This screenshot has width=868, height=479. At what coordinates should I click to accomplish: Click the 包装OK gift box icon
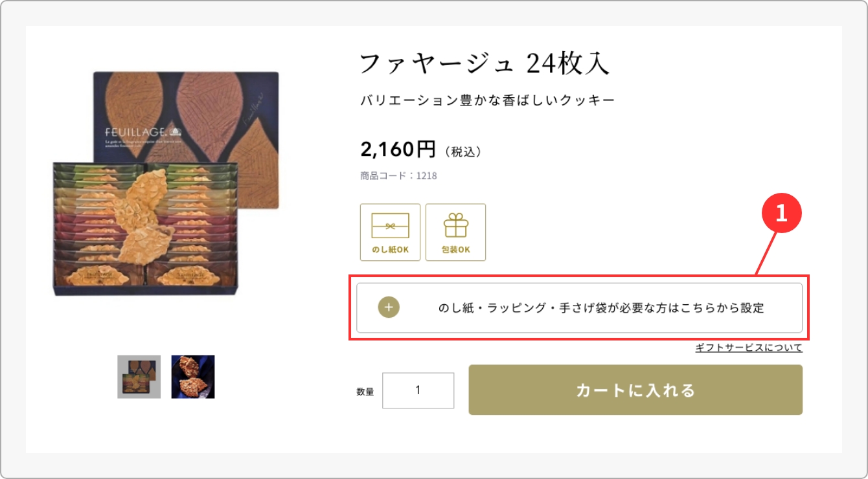(x=455, y=226)
